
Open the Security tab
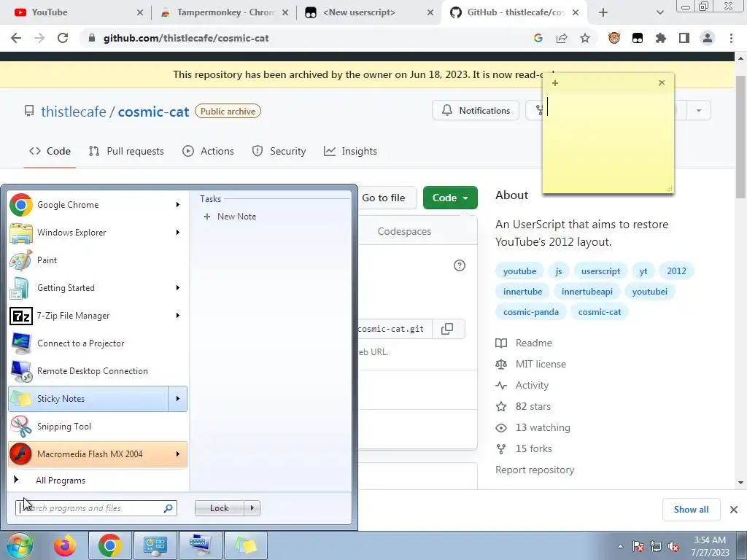[x=279, y=151]
